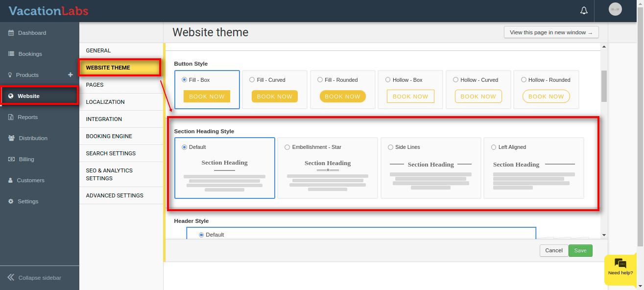This screenshot has height=290, width=644.
Task: Select Embellishment - Star heading style
Action: point(287,147)
